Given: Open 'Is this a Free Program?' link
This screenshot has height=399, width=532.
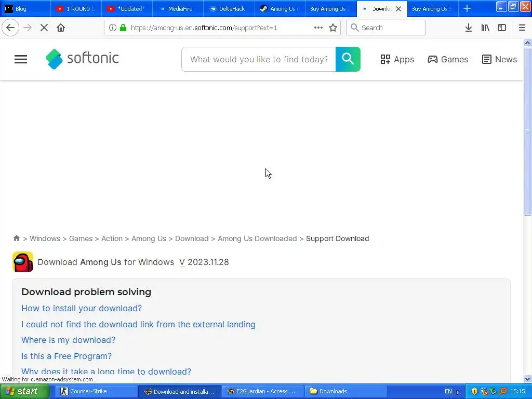Looking at the screenshot, I should point(66,356).
